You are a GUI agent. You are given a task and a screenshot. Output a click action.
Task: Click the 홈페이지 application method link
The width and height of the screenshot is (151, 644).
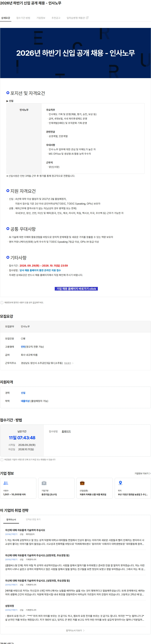pos(66,431)
